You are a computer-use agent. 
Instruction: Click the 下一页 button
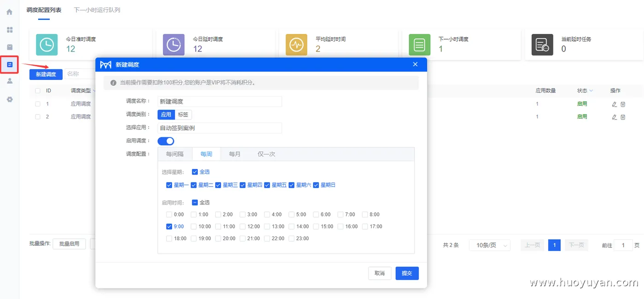(x=576, y=245)
